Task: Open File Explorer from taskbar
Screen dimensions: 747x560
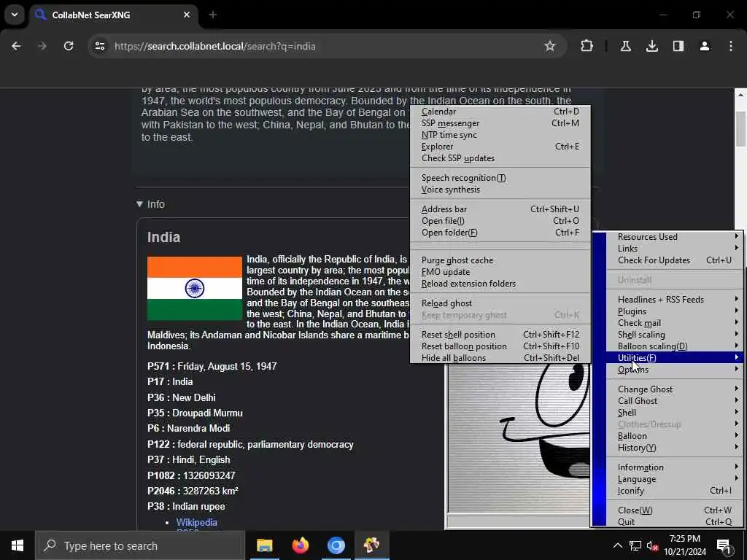Action: click(264, 545)
